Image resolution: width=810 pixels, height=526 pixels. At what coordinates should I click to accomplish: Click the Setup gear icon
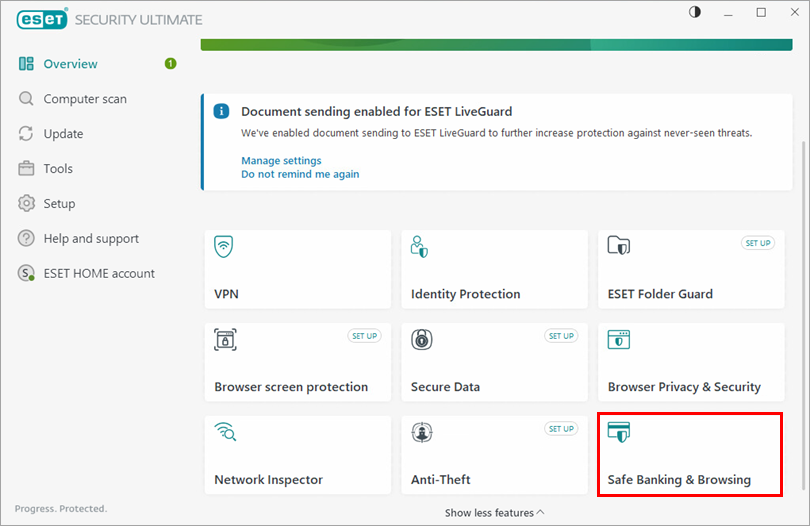tap(26, 203)
